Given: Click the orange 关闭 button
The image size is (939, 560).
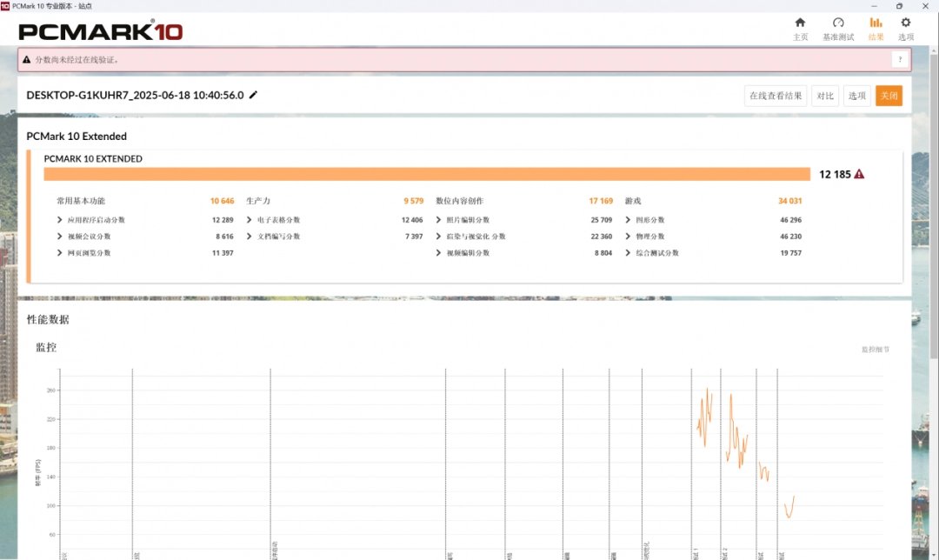Looking at the screenshot, I should point(889,96).
